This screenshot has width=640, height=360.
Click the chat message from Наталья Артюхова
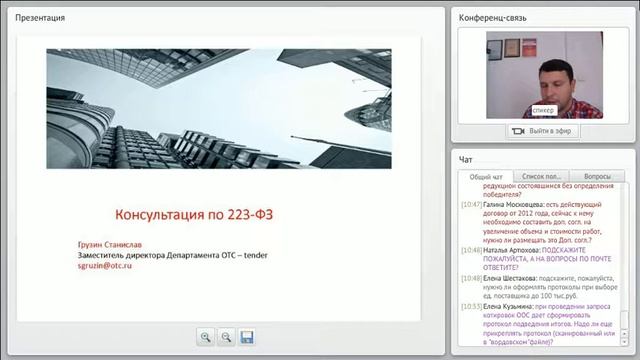click(539, 259)
